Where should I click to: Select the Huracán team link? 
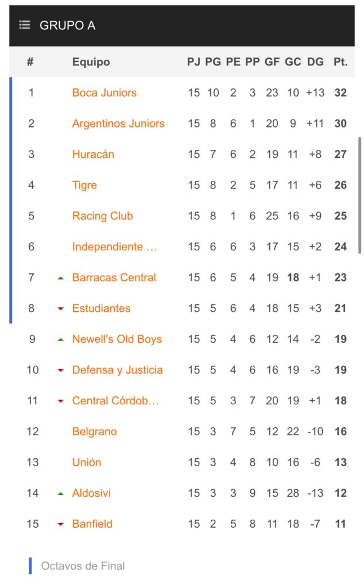pos(93,154)
